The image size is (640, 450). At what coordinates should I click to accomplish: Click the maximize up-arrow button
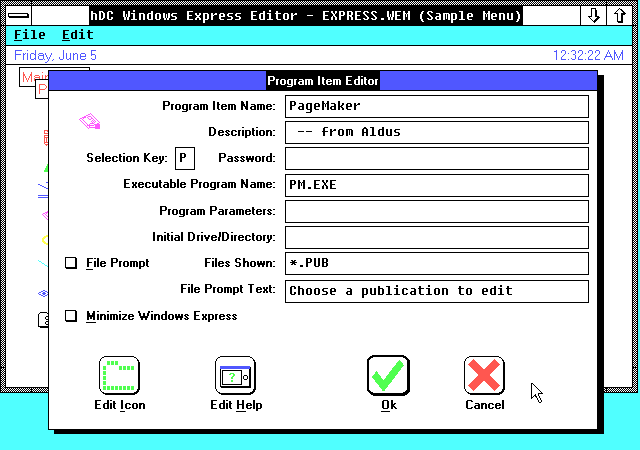620,16
